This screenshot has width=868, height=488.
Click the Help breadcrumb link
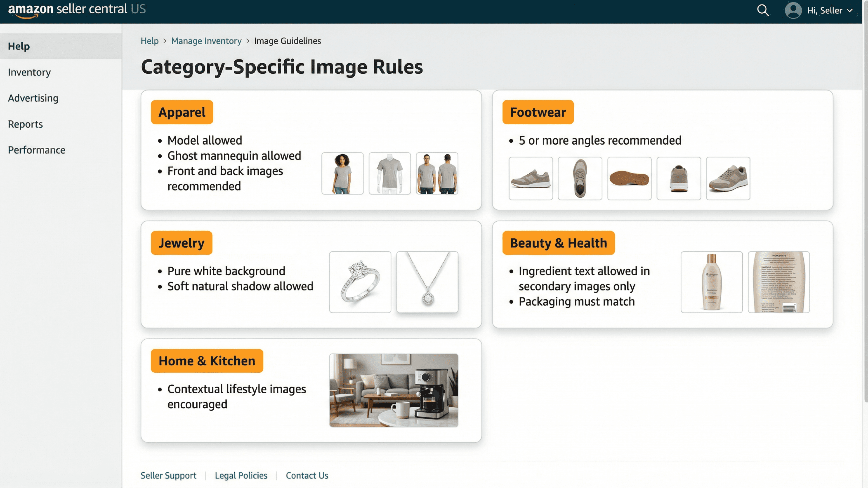[149, 41]
